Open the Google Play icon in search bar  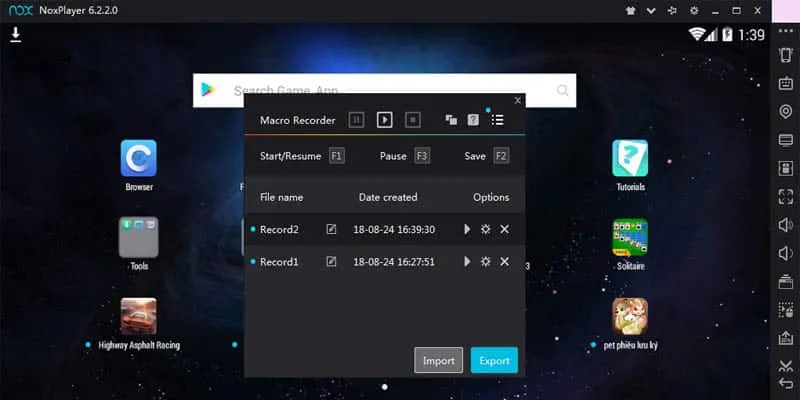coord(208,90)
